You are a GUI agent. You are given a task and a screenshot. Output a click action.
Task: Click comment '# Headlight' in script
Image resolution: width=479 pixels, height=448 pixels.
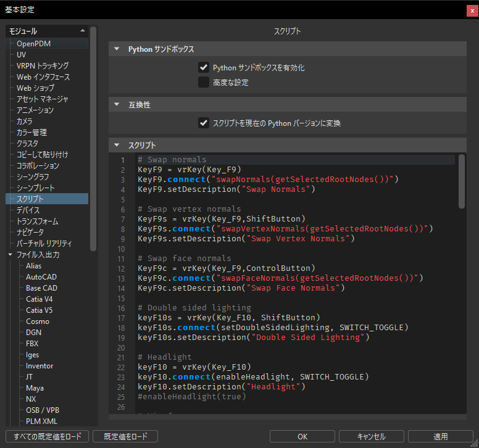tap(165, 357)
